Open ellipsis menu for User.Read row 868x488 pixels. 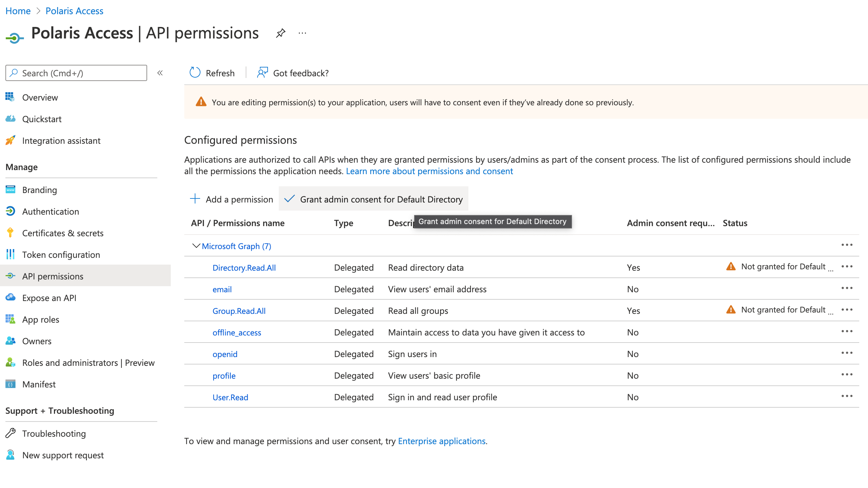tap(847, 396)
